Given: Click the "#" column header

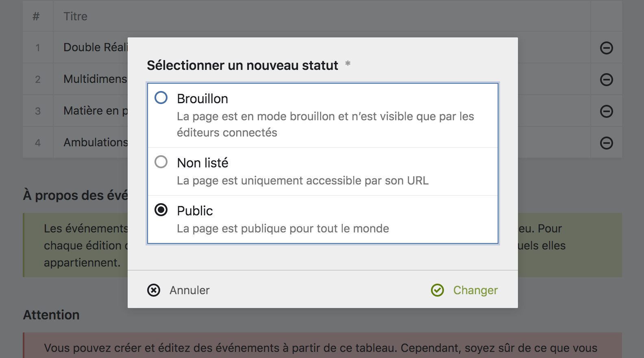Looking at the screenshot, I should click(x=36, y=16).
